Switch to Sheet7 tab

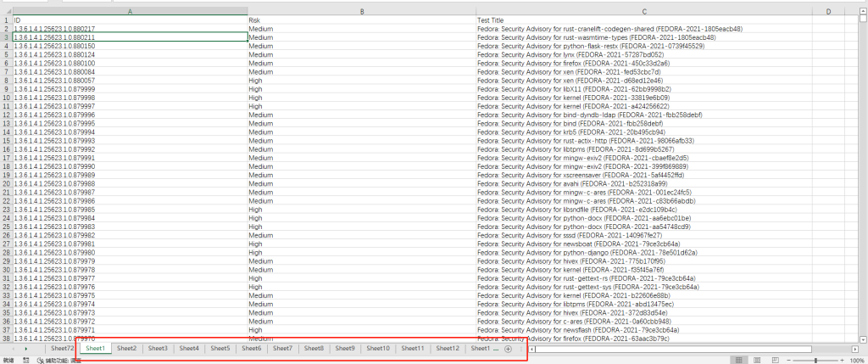283,349
